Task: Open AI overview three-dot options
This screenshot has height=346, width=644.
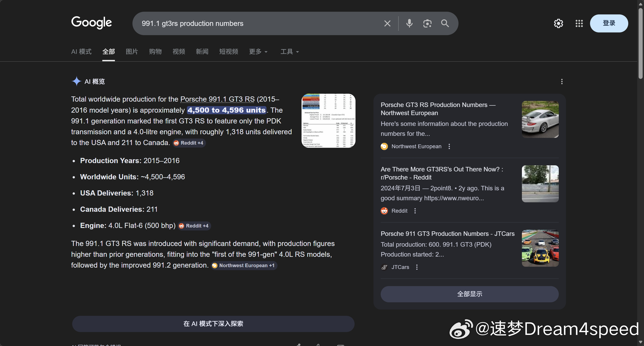Action: pos(562,82)
